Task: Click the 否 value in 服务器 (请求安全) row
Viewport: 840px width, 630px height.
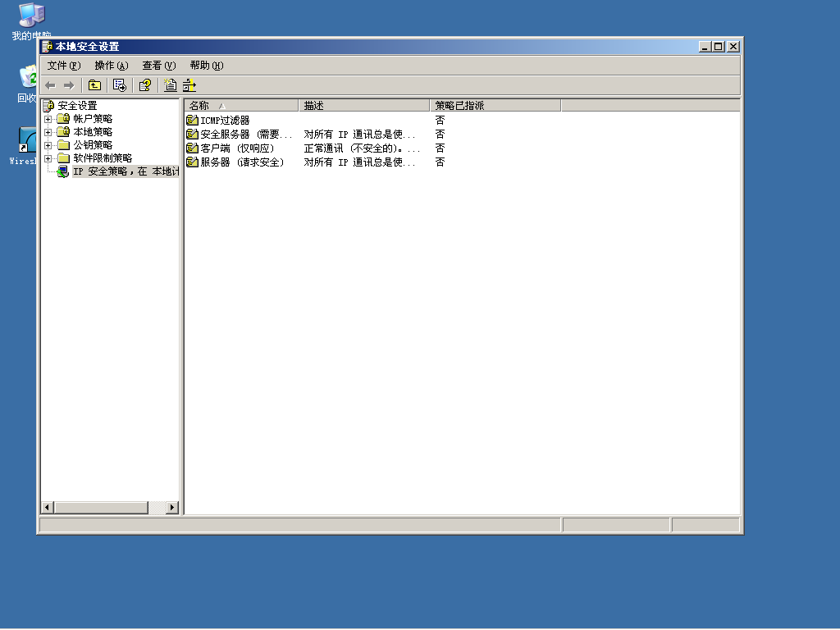Action: [440, 162]
